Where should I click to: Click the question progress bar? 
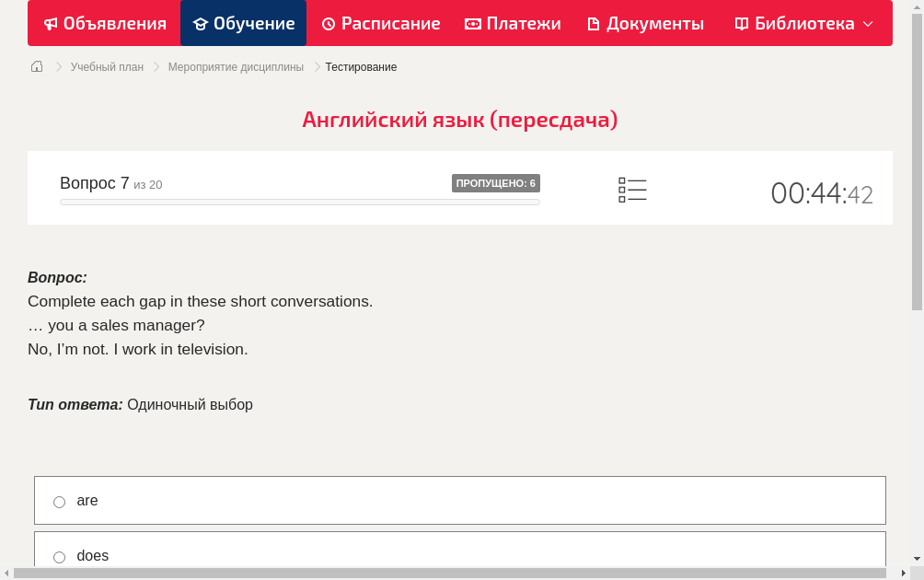tap(300, 202)
